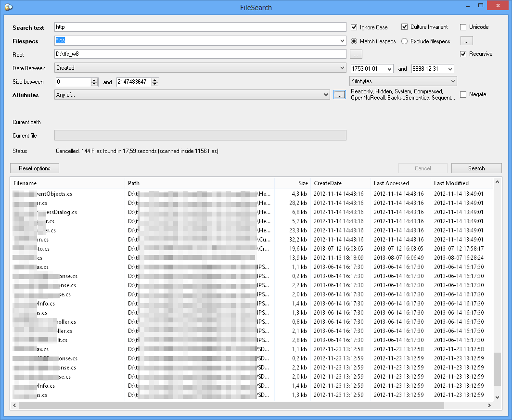Increase minimum size with up spinner arrow
The image size is (512, 420).
click(94, 80)
